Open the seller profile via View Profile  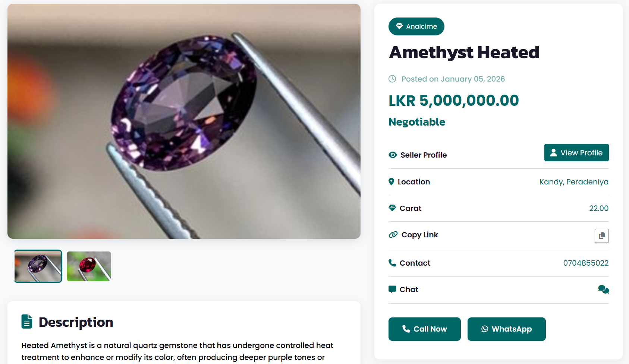(x=576, y=152)
